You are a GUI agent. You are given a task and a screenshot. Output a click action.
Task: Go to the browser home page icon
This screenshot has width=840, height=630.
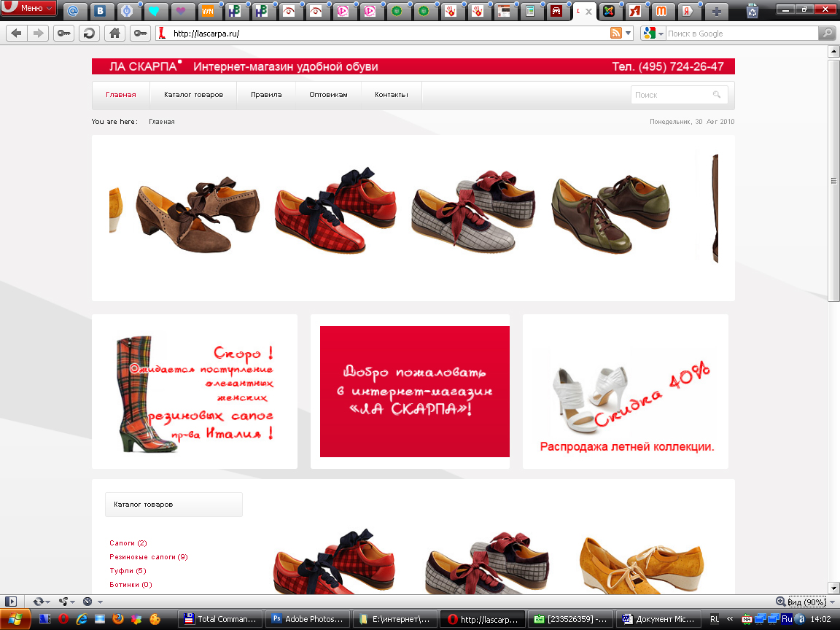[x=113, y=33]
